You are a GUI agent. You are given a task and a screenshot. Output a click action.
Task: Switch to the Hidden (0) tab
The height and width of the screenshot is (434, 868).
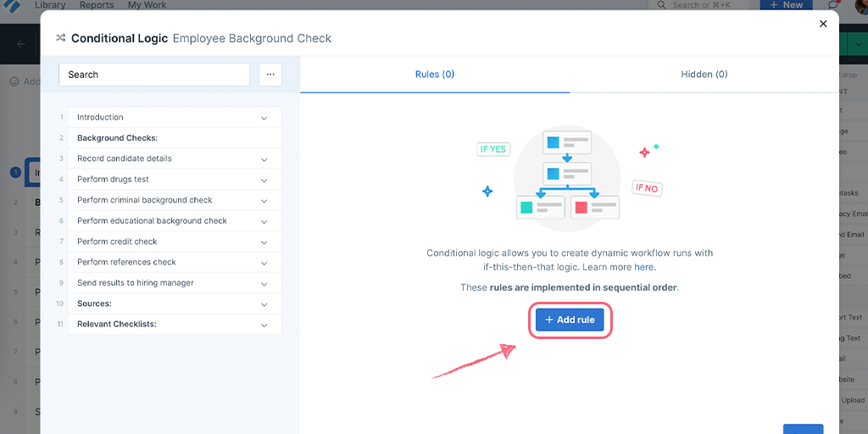click(x=704, y=75)
